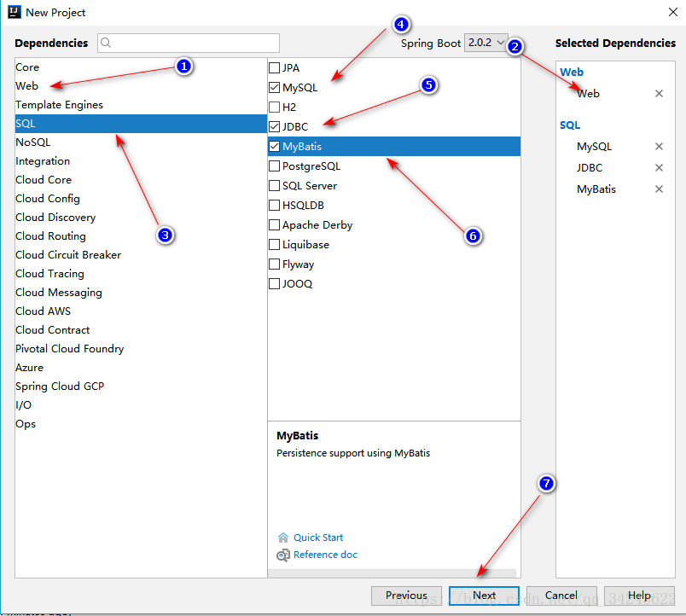Screen dimensions: 686x616
Task: Remove MyBatis from selected dependencies
Action: [659, 189]
